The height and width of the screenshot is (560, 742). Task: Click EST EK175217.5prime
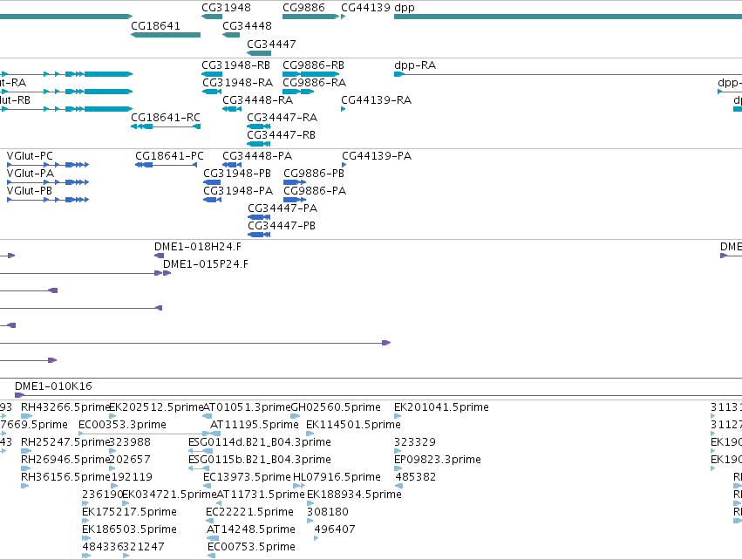[129, 513]
